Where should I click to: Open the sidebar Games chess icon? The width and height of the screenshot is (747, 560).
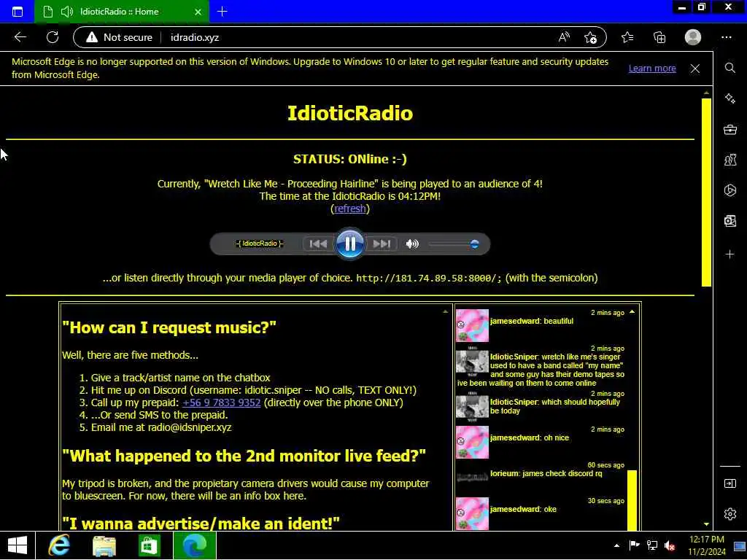pos(729,160)
